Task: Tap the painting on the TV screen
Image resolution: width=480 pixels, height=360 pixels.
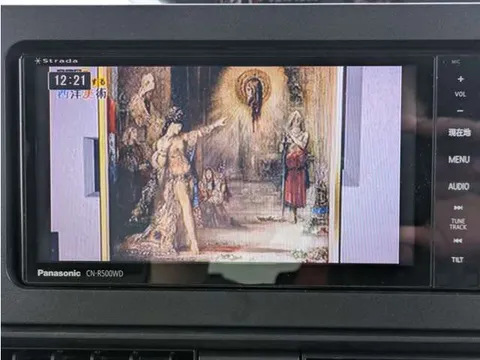Action: pos(223,164)
